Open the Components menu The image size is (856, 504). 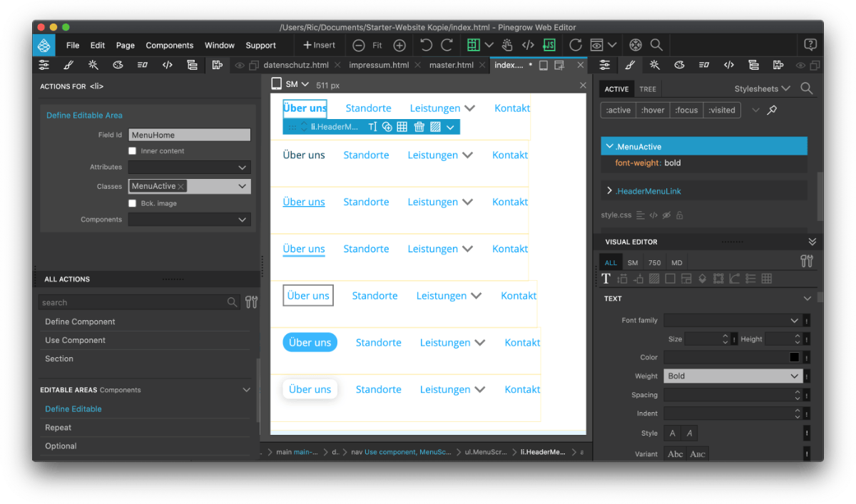[170, 45]
